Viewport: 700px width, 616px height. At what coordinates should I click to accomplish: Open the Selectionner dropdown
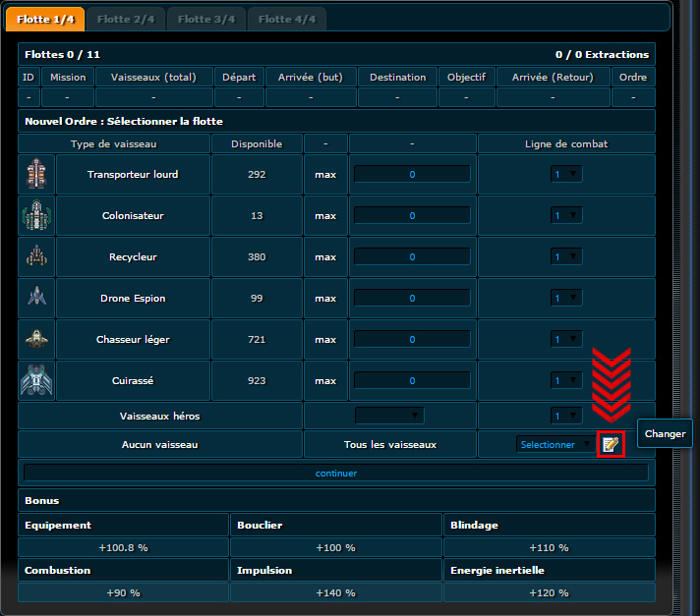pos(554,445)
